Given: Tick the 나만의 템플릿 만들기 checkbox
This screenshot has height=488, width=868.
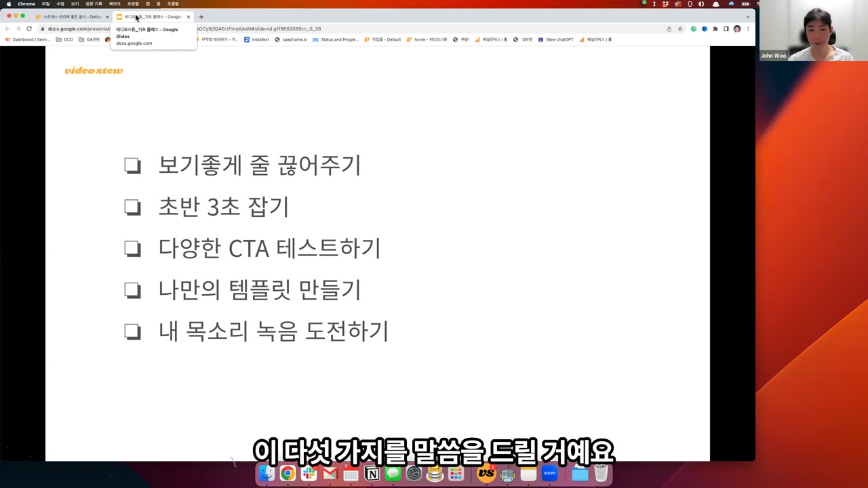Looking at the screenshot, I should point(132,290).
